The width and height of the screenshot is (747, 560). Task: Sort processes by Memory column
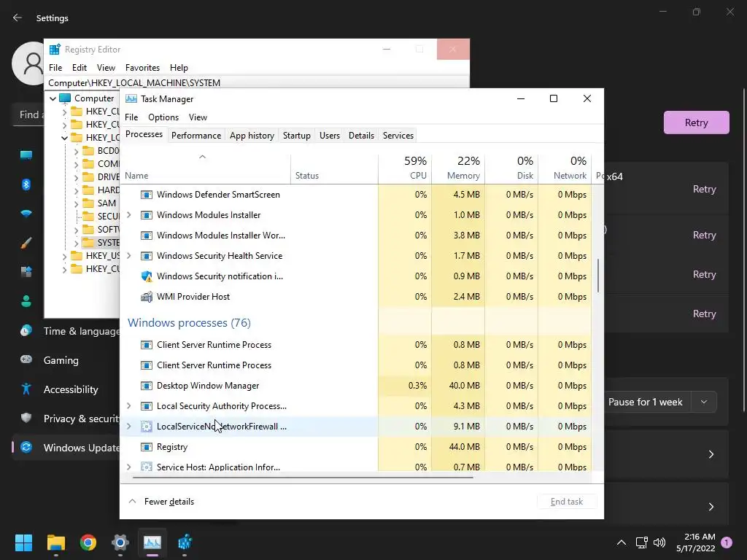(458, 168)
